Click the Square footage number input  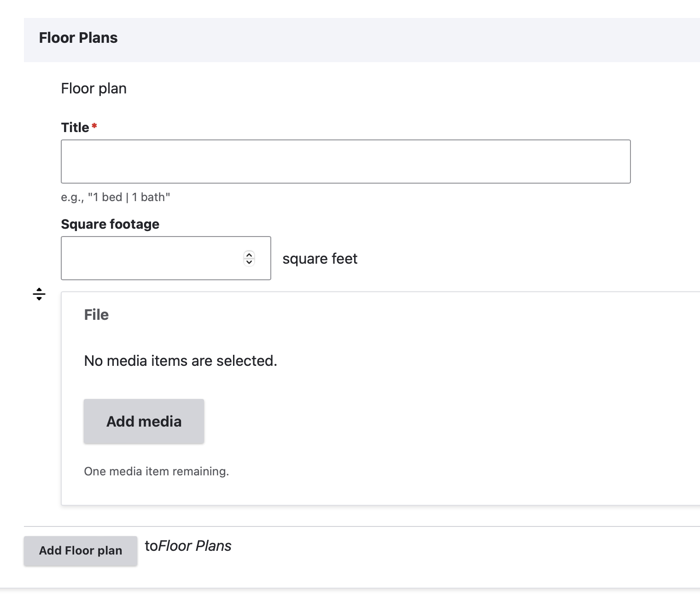[x=152, y=258]
